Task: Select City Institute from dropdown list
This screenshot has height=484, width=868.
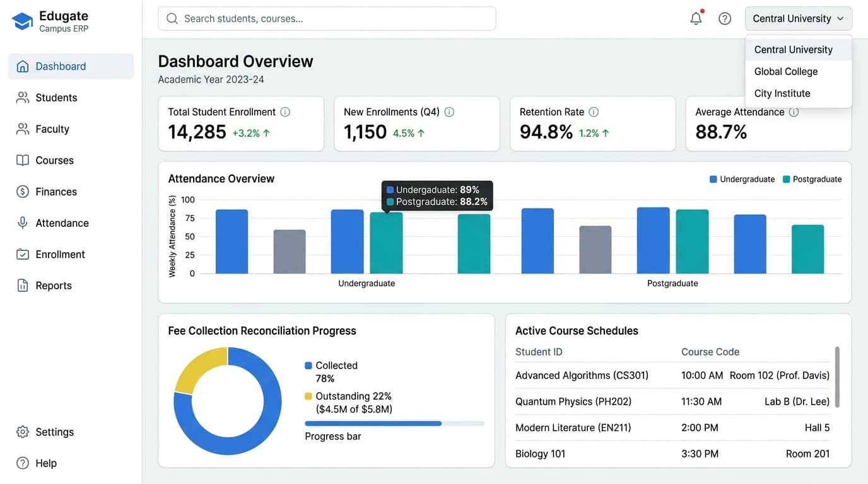Action: point(799,93)
